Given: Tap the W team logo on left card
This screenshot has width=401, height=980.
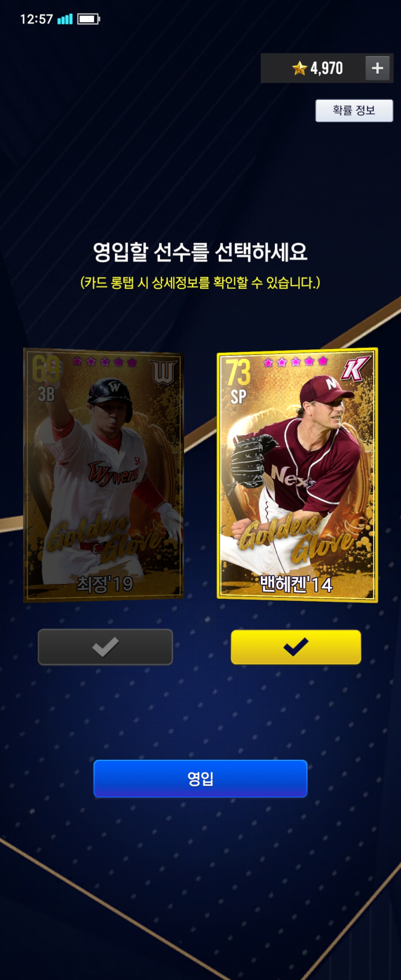Looking at the screenshot, I should (x=164, y=372).
